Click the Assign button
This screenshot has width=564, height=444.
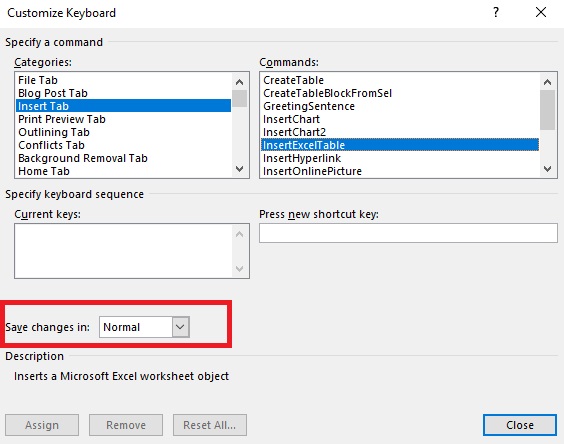tap(42, 425)
